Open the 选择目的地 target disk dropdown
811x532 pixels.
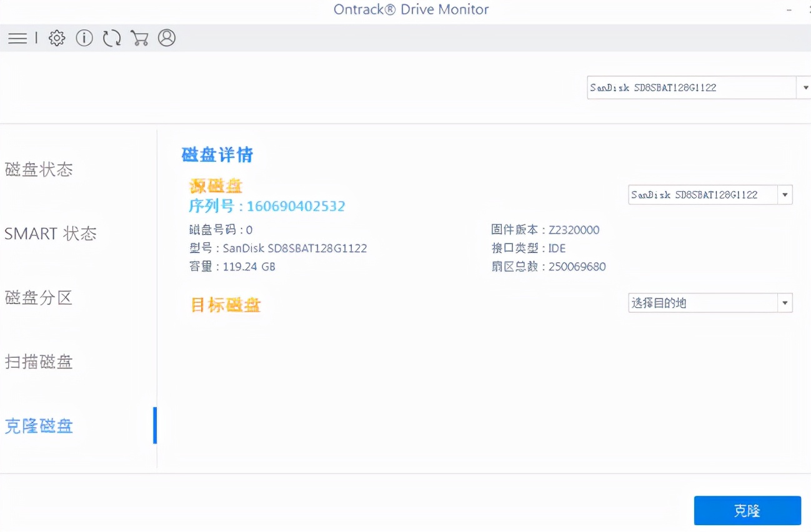click(785, 303)
